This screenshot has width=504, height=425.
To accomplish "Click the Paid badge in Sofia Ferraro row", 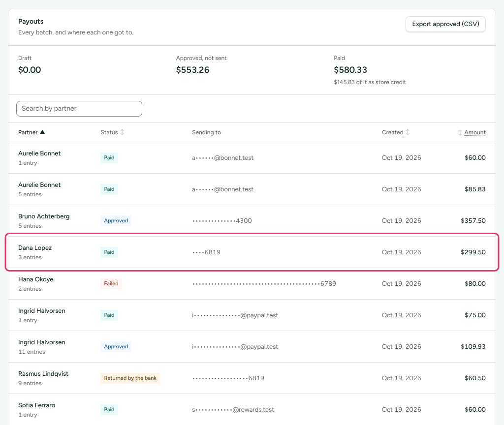I will (x=109, y=410).
